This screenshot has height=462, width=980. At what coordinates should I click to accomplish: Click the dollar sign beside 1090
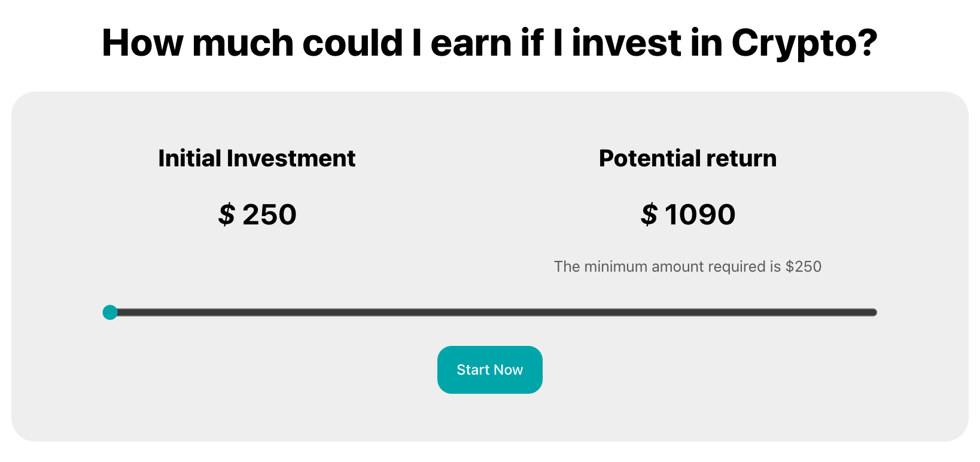coord(649,214)
